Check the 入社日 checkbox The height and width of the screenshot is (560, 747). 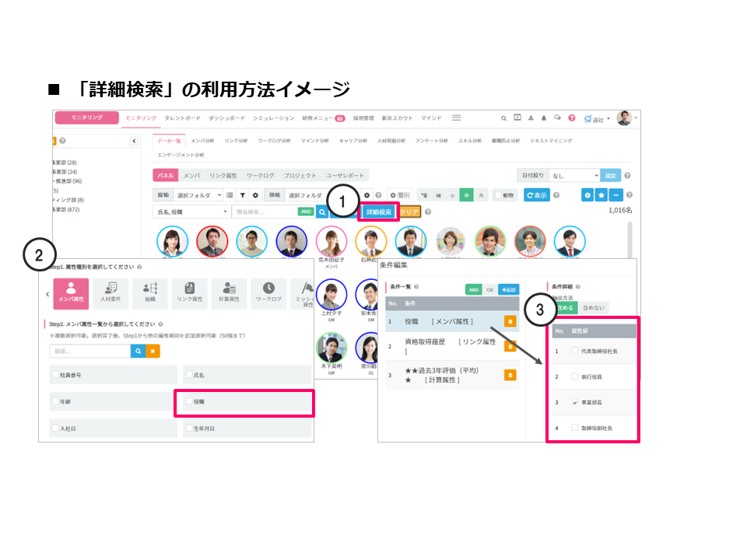pyautogui.click(x=56, y=428)
